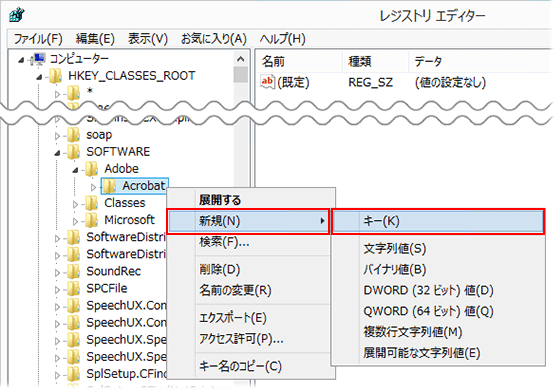Select 展開可能な文字列値(E) in the submenu
The height and width of the screenshot is (390, 556).
(438, 353)
